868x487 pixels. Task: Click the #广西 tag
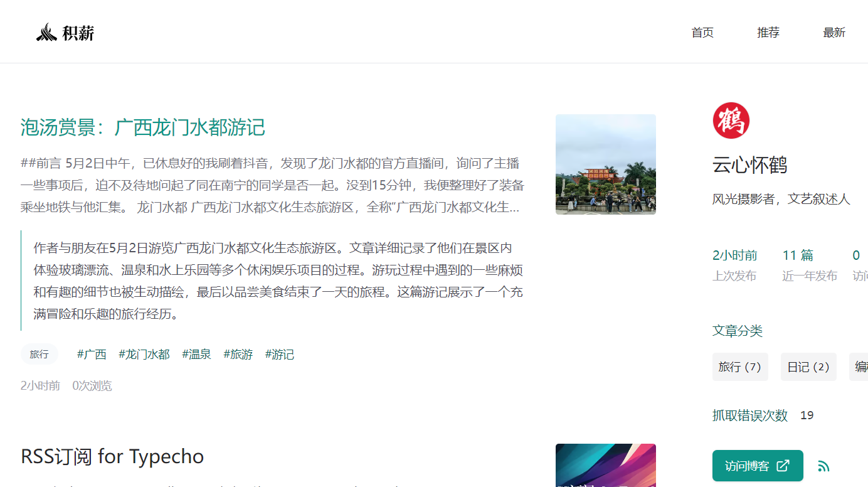tap(92, 354)
